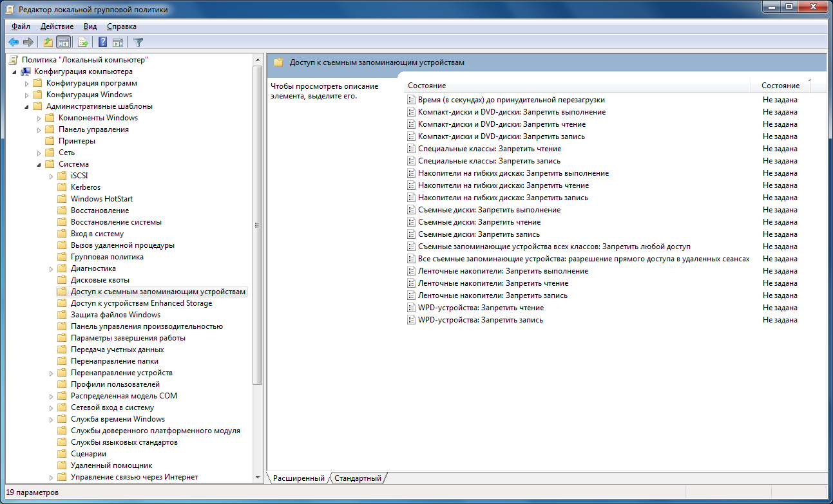Expand the Компоненты Windows node
Image resolution: width=833 pixels, height=504 pixels.
39,118
